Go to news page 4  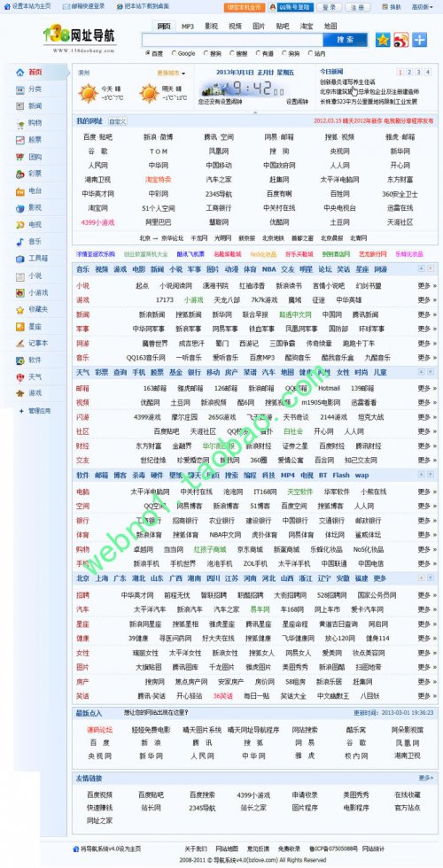427,72
